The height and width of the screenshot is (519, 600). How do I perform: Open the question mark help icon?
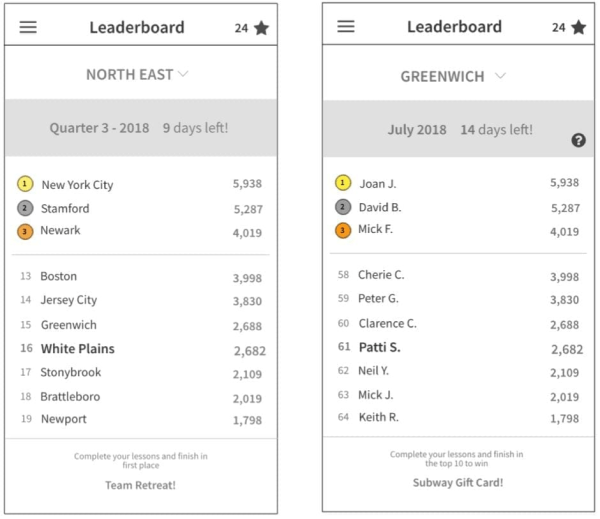(578, 140)
